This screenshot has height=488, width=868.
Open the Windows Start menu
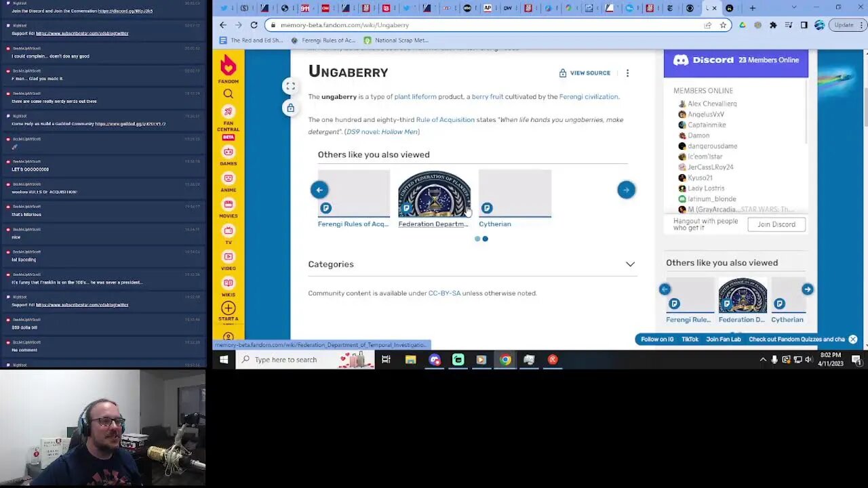(224, 360)
